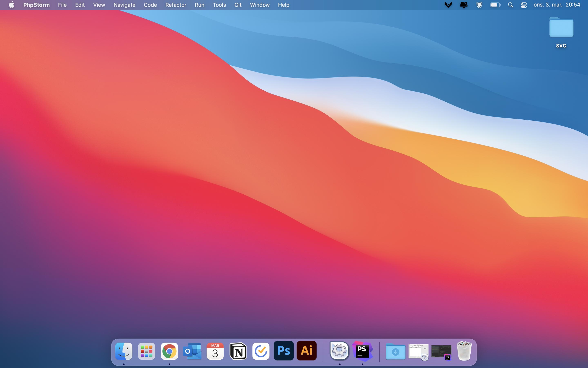The width and height of the screenshot is (588, 368).
Task: Open the File menu
Action: (62, 5)
